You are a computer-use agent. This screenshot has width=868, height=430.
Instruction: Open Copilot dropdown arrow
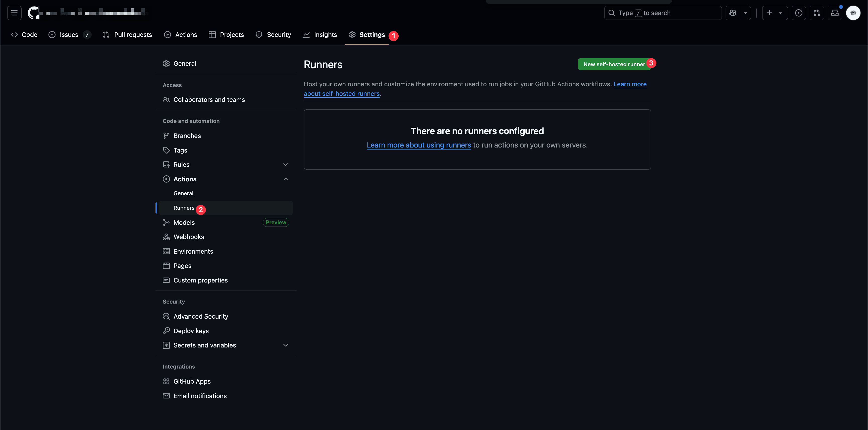745,13
